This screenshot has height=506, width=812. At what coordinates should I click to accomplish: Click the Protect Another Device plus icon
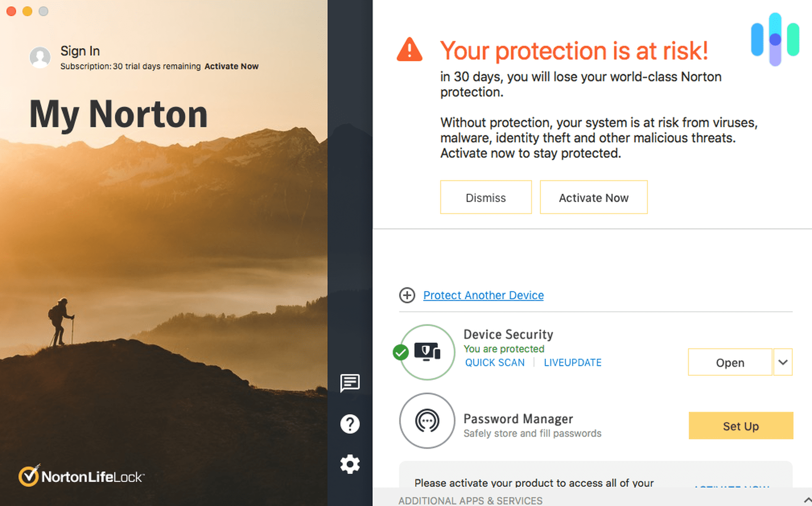pyautogui.click(x=406, y=295)
